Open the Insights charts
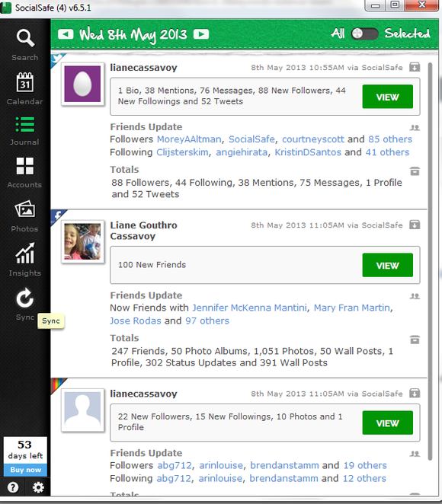442x504 pixels. 25,260
